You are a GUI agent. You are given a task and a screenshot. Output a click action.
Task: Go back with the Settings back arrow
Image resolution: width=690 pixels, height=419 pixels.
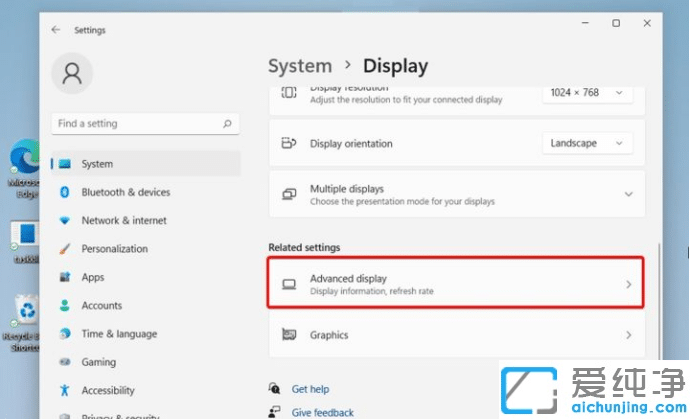[x=56, y=30]
